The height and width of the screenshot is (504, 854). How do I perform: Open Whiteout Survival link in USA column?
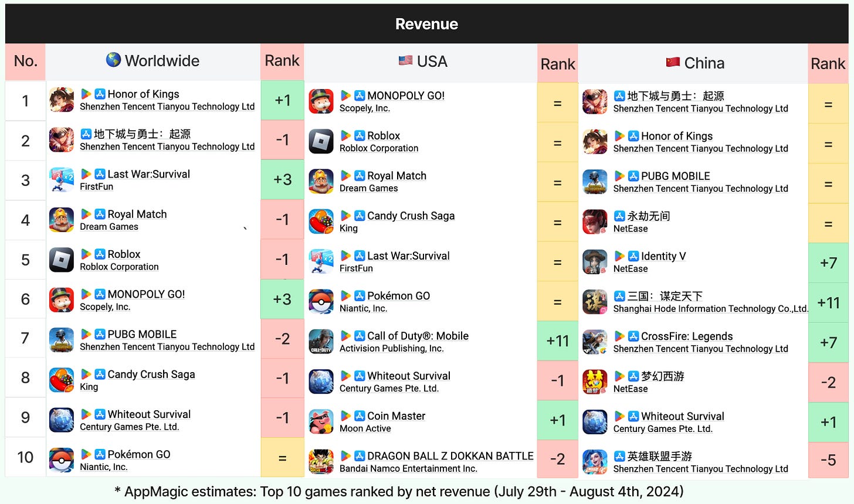pyautogui.click(x=409, y=376)
